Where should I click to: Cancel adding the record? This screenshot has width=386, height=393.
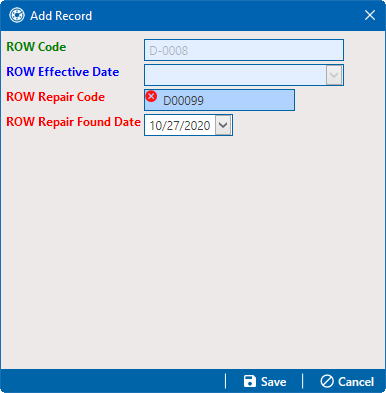[x=347, y=381]
